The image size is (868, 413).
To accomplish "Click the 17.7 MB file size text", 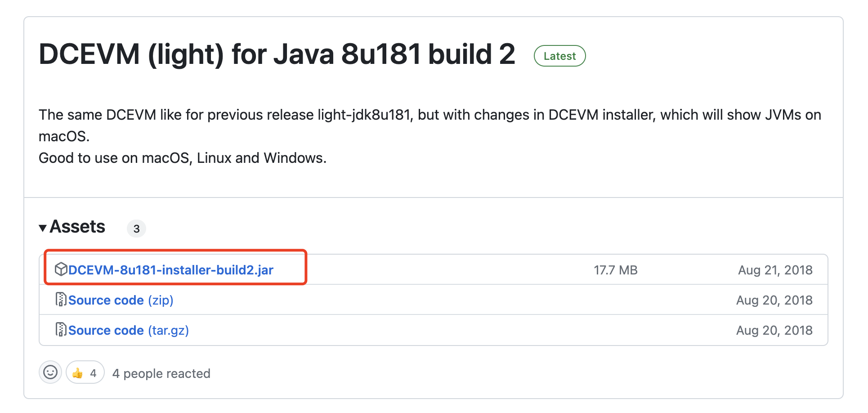I will 615,270.
